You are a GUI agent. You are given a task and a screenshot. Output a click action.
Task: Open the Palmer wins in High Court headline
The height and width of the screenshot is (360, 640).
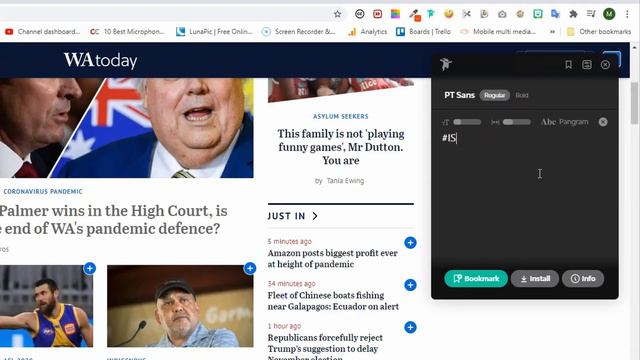[113, 220]
